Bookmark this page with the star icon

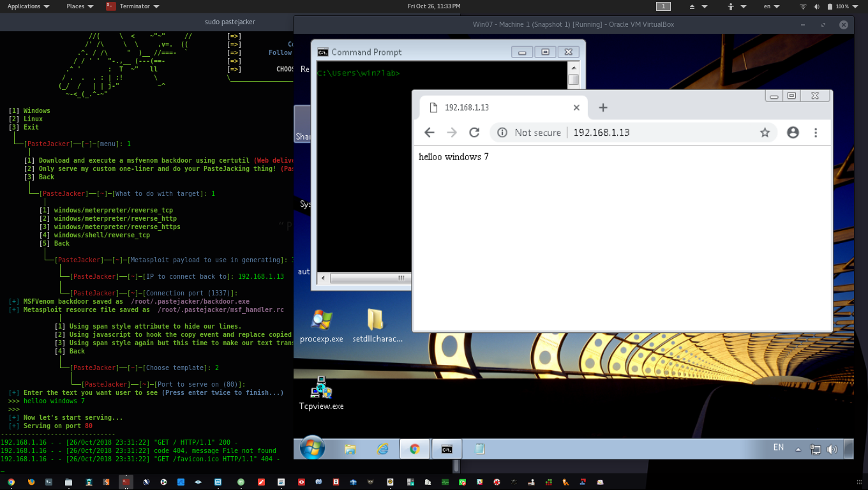765,133
